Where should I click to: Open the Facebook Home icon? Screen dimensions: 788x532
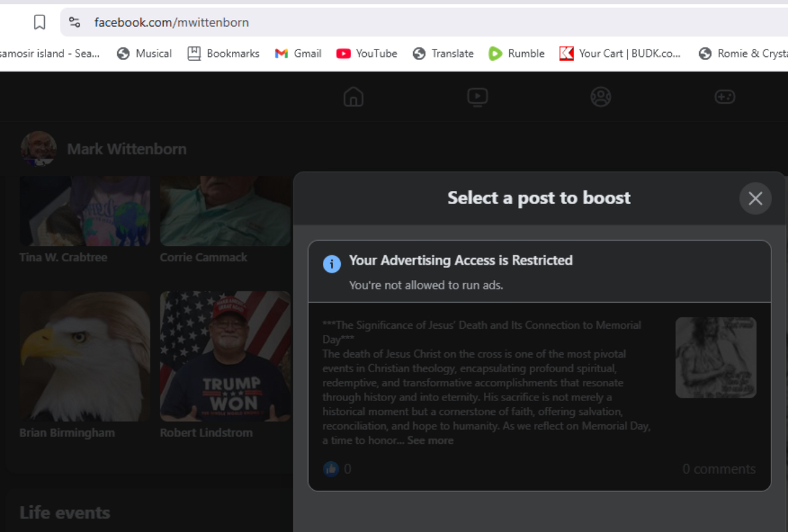click(354, 97)
